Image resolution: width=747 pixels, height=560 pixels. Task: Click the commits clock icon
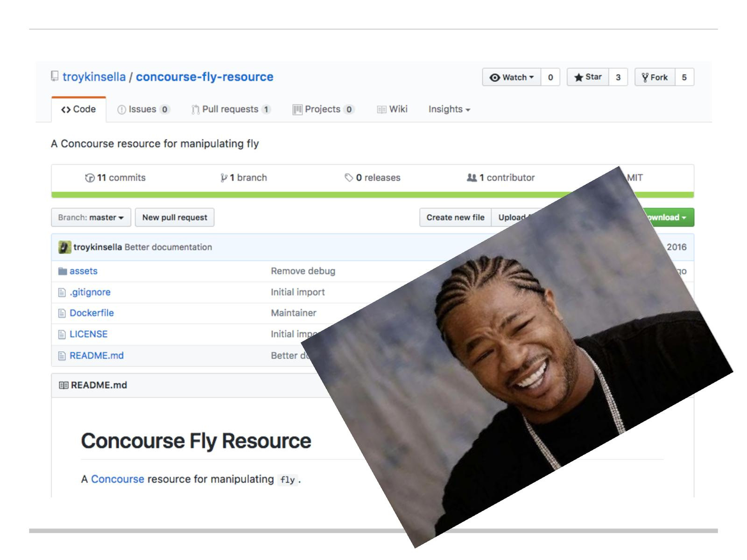[90, 178]
